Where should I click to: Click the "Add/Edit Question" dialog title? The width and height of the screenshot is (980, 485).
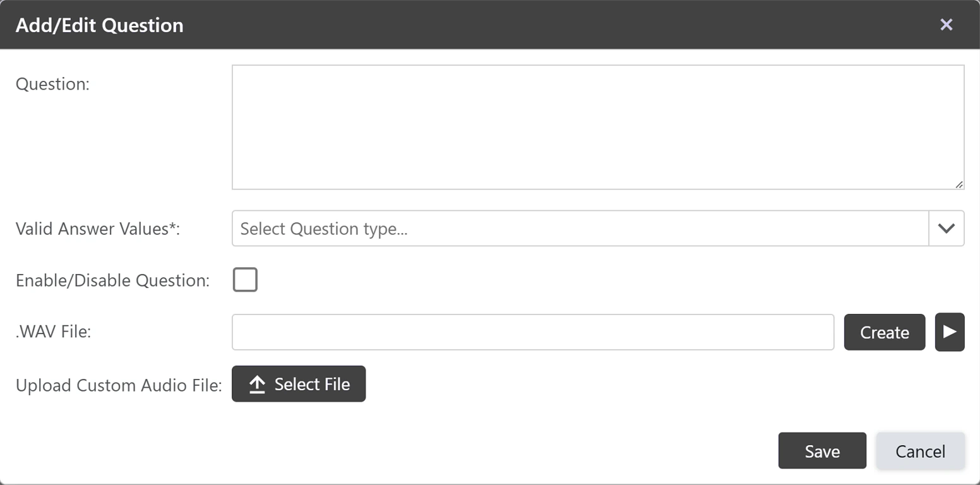click(x=100, y=25)
